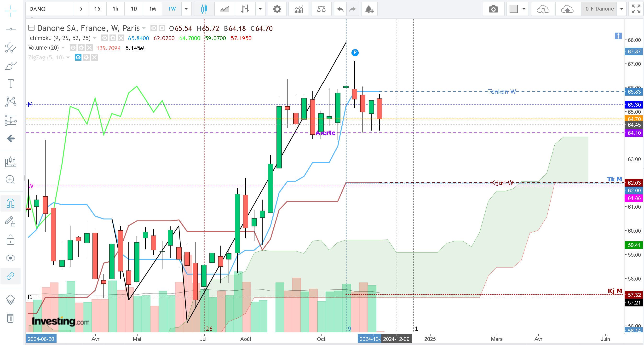Expand the timeframe dropdown arrow

pos(186,9)
